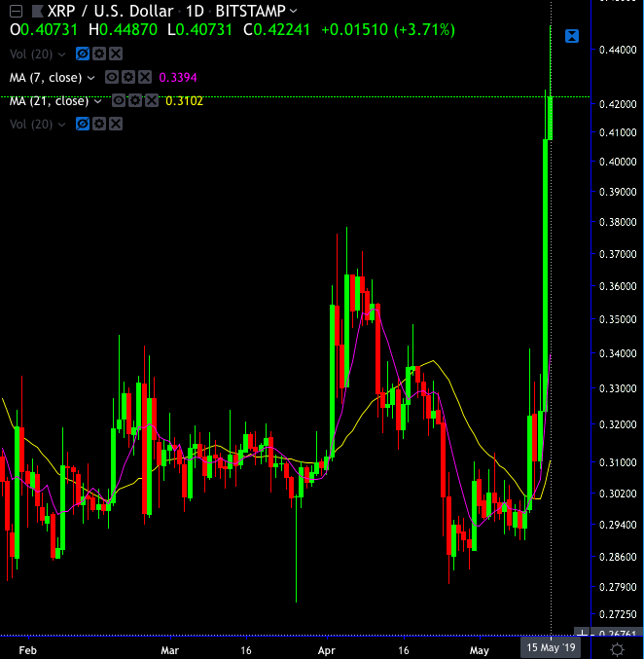Click the magenta 0.3394 MA value

tap(178, 78)
